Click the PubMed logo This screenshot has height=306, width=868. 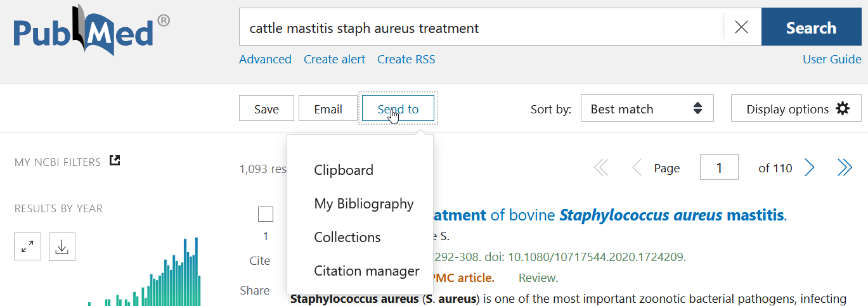point(91,30)
